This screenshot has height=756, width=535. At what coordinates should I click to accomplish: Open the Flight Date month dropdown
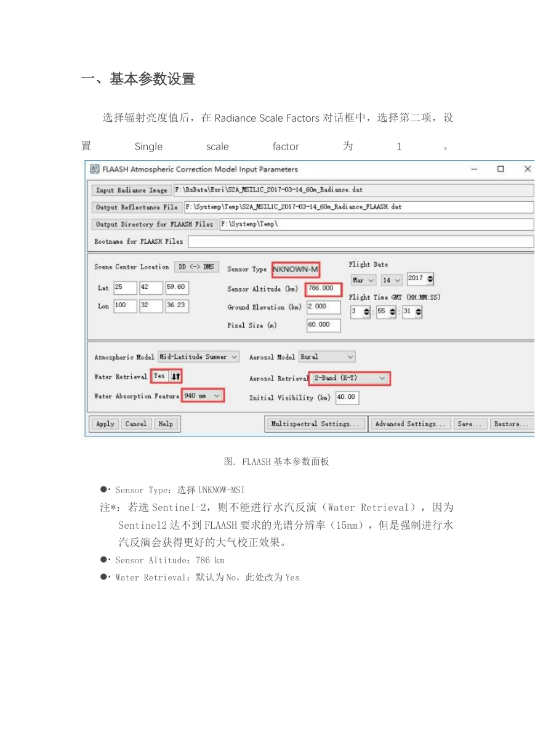[363, 280]
